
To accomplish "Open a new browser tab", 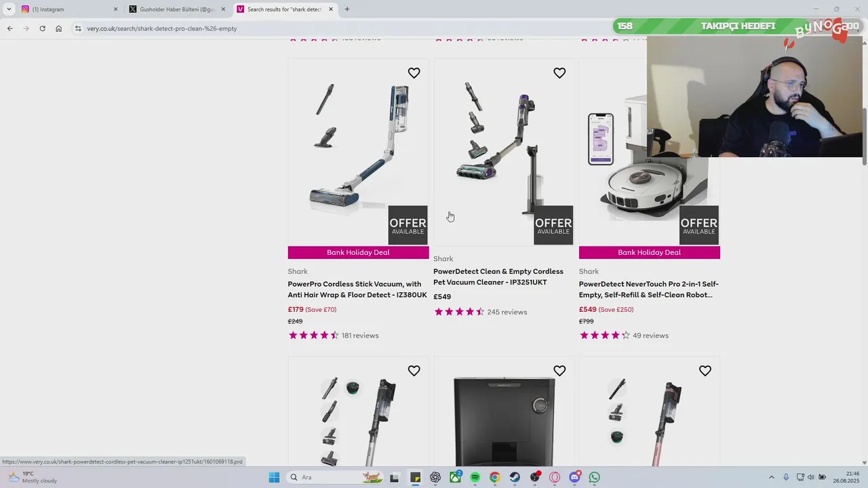I will pos(347,9).
